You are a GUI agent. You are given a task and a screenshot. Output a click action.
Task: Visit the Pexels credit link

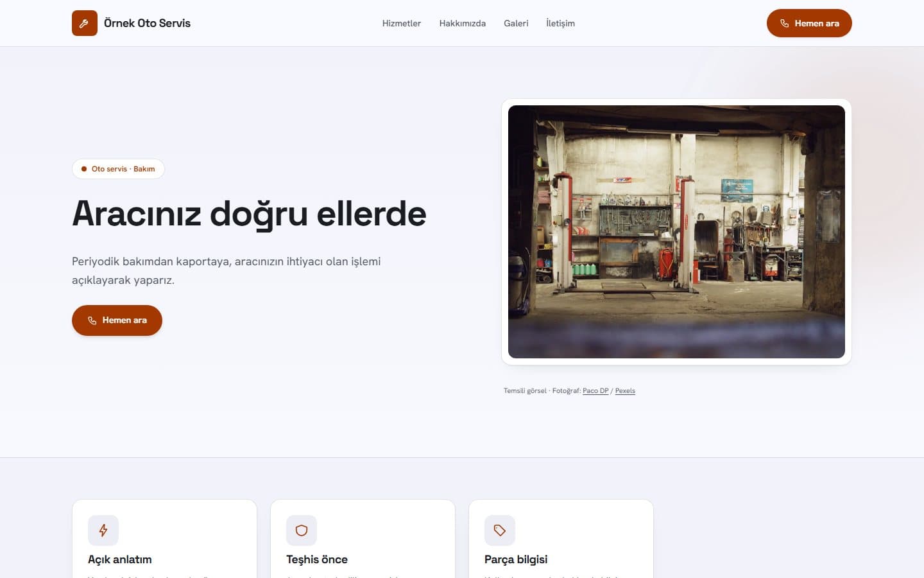(x=625, y=390)
